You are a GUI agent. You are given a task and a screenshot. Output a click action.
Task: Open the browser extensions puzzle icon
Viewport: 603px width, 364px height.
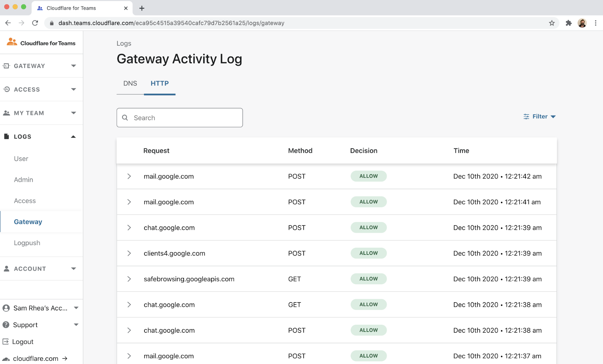(x=569, y=23)
